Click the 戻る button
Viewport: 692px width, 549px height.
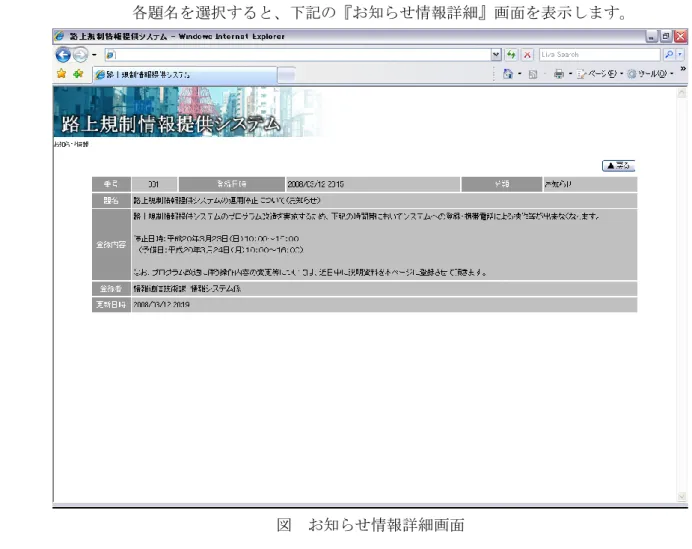pos(618,165)
